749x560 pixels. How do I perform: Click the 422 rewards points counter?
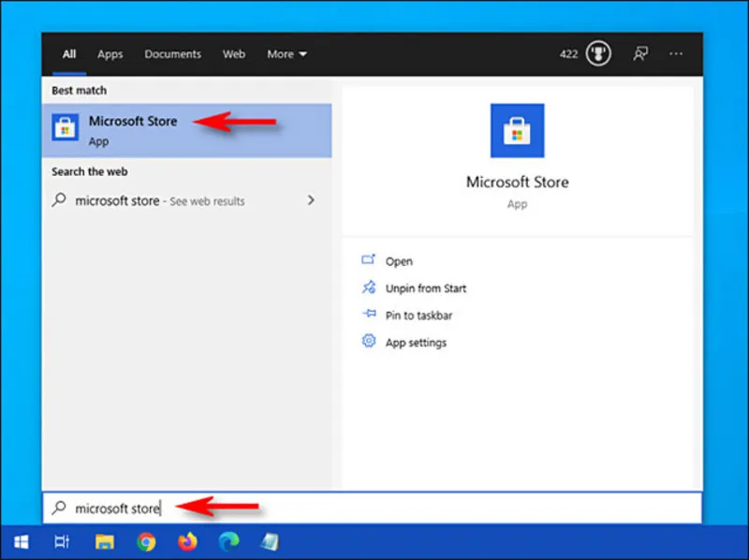pyautogui.click(x=569, y=54)
